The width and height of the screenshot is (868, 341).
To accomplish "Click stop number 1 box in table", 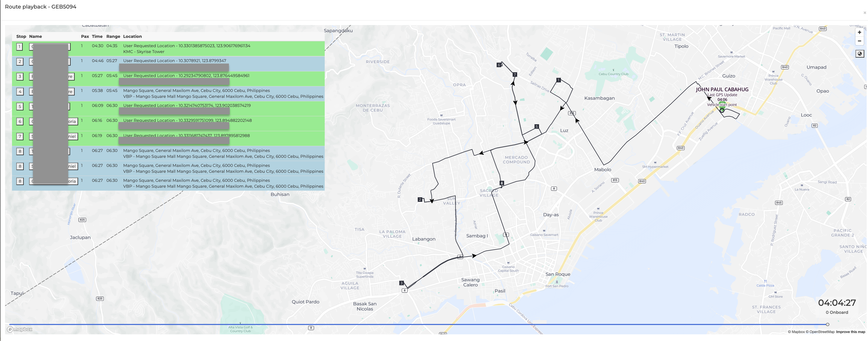I will (x=19, y=46).
